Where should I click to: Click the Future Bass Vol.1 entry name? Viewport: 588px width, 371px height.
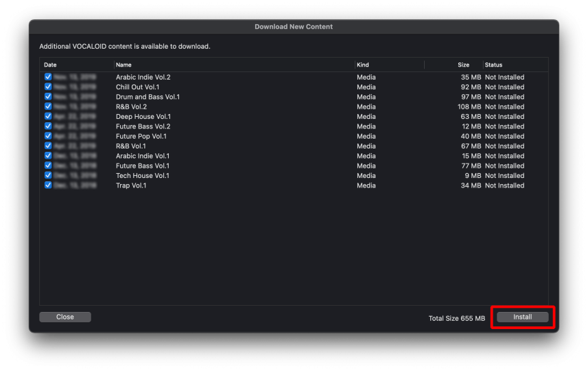[142, 166]
